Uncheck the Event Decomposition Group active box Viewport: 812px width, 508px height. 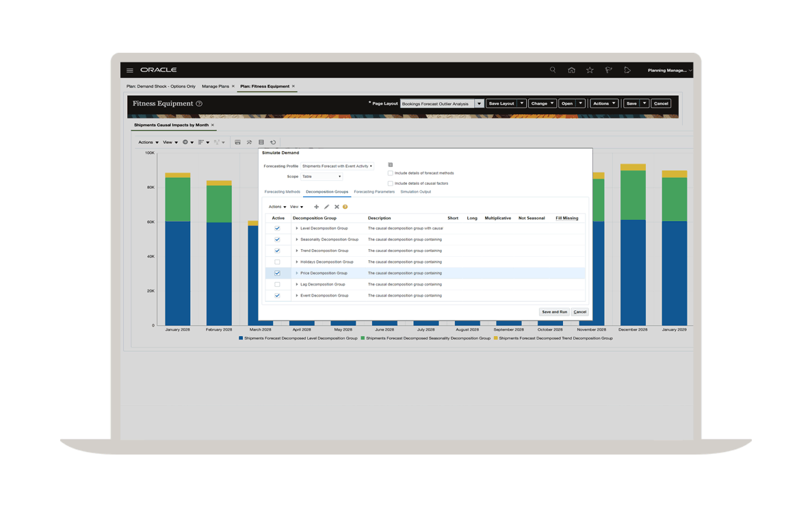[277, 296]
